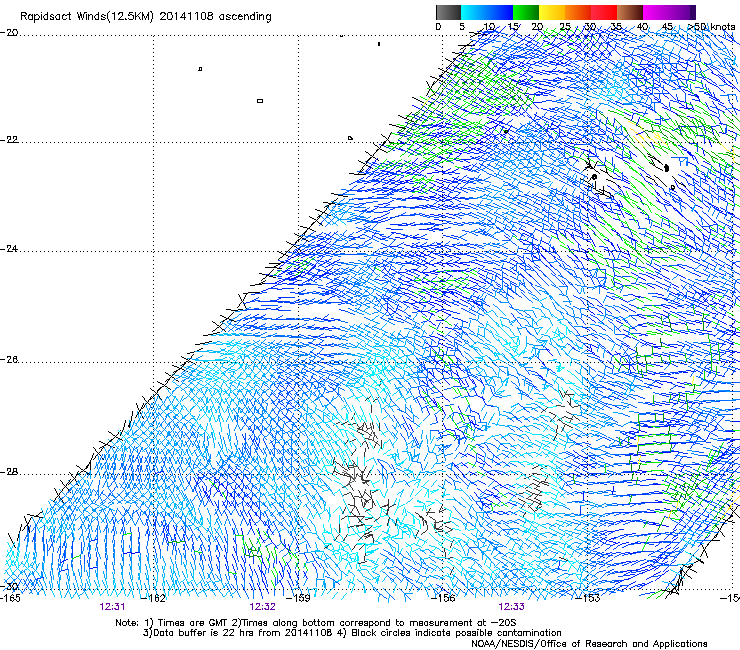740x650 pixels.
Task: Click the purple 12:33 time label
Action: coord(512,607)
